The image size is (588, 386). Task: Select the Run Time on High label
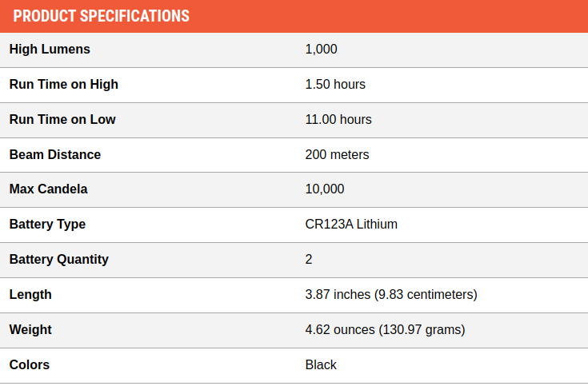64,85
